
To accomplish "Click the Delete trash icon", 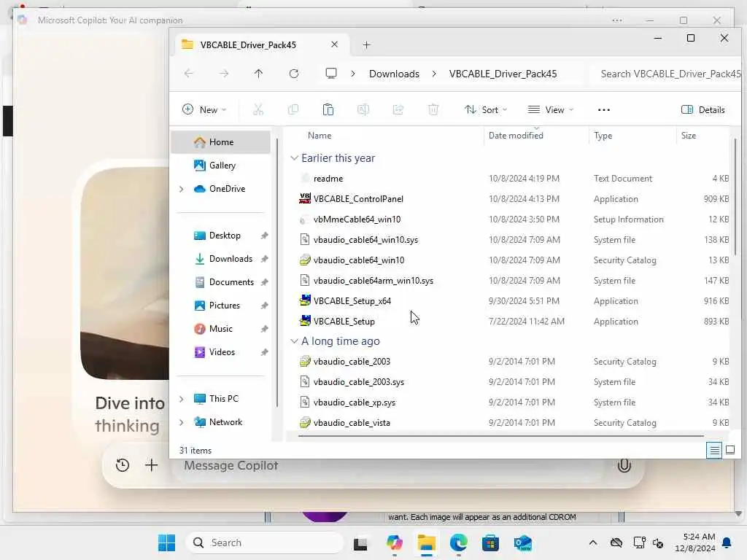I will [433, 110].
